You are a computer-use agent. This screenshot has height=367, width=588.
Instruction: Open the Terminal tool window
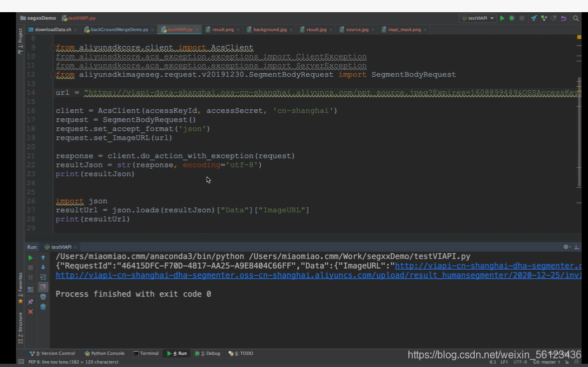coord(146,353)
